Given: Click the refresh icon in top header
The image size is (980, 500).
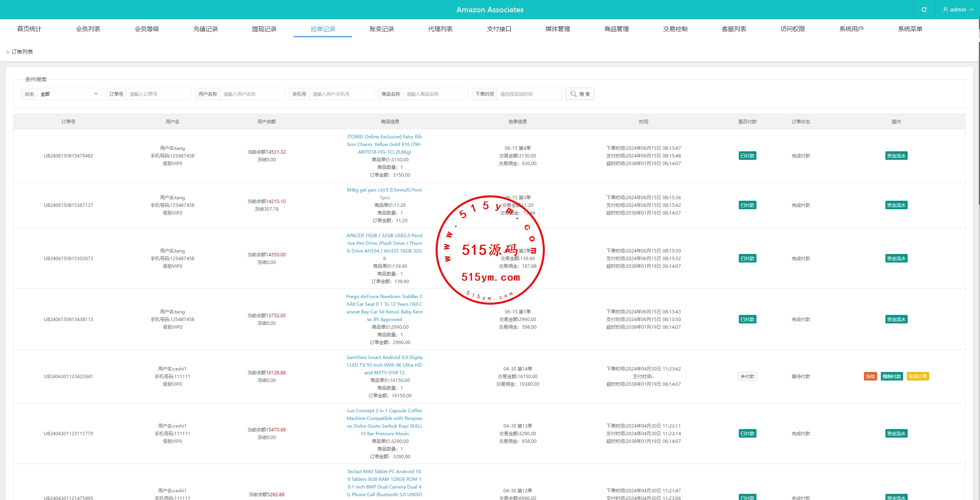Looking at the screenshot, I should [x=924, y=10].
